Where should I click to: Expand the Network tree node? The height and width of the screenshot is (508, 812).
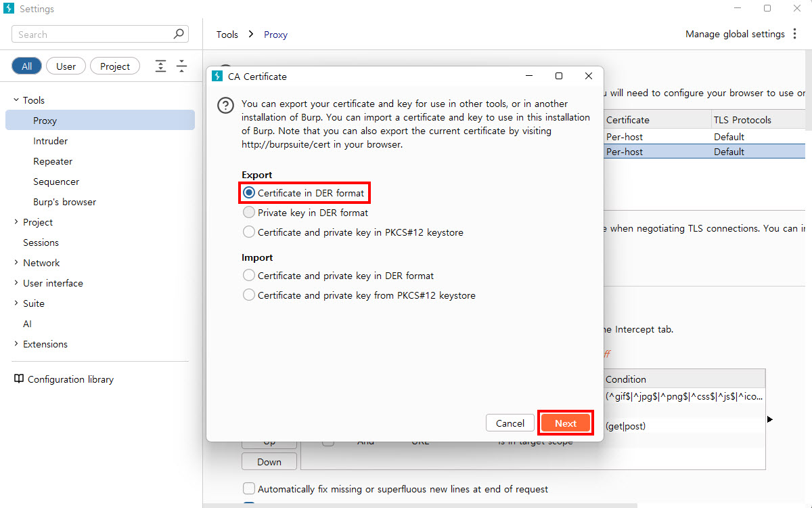coord(16,263)
